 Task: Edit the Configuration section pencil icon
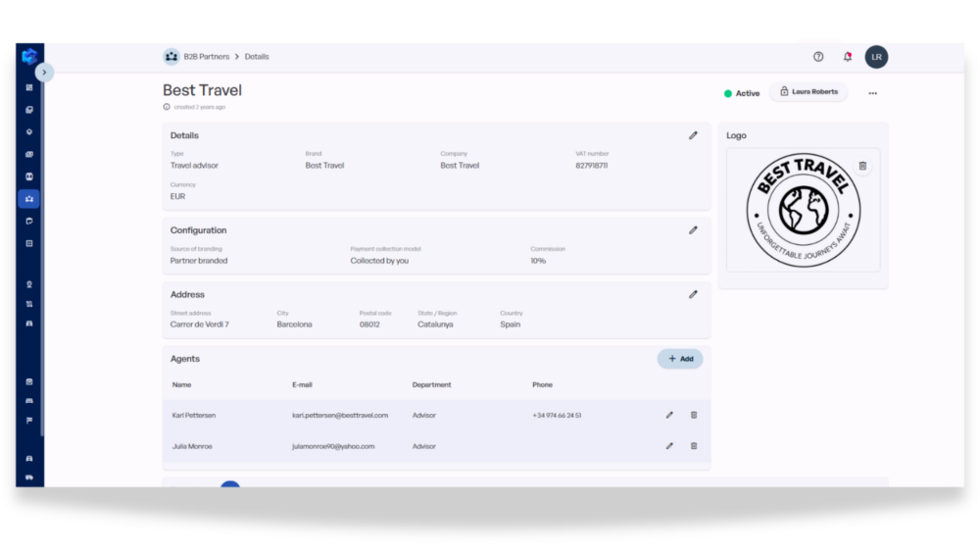pyautogui.click(x=693, y=230)
